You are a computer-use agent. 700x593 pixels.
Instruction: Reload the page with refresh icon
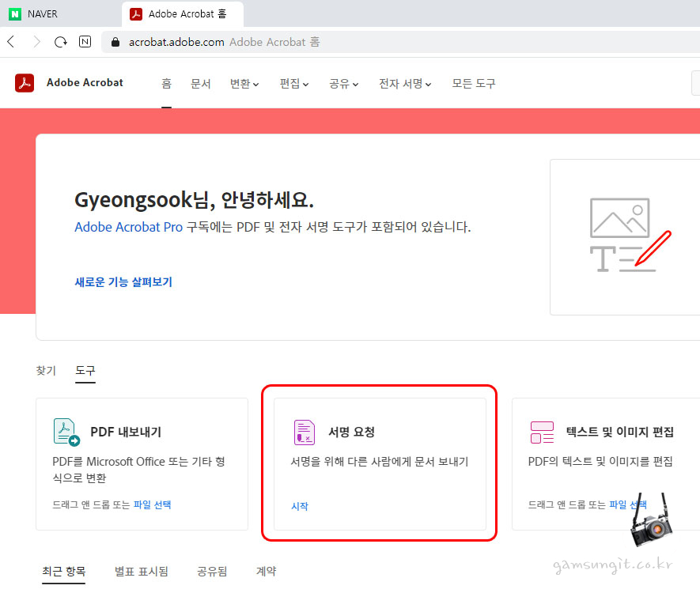[x=60, y=42]
